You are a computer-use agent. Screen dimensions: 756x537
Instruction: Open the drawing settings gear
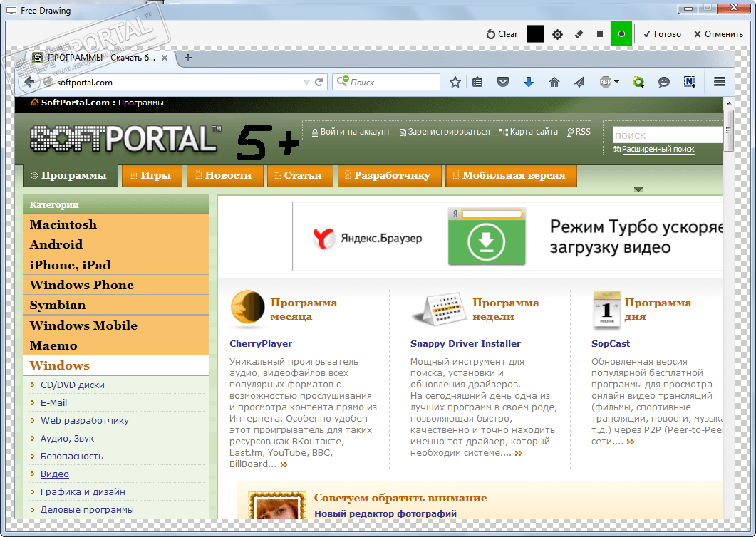557,34
